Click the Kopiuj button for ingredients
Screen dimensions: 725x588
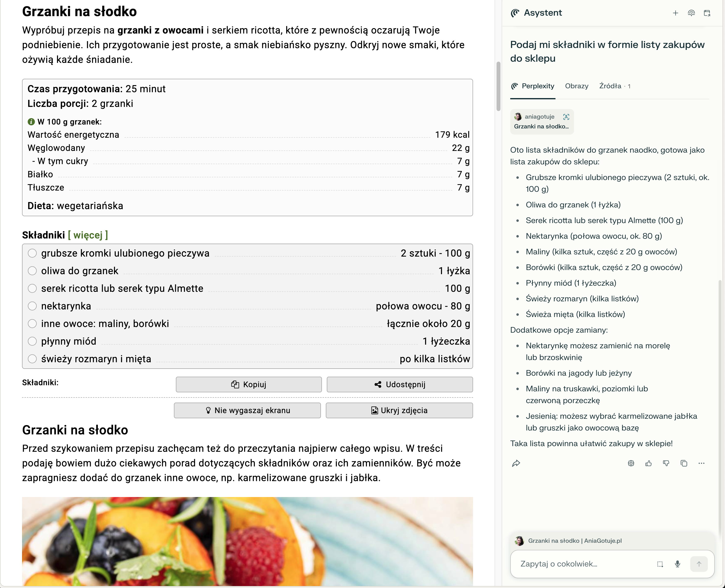click(249, 384)
